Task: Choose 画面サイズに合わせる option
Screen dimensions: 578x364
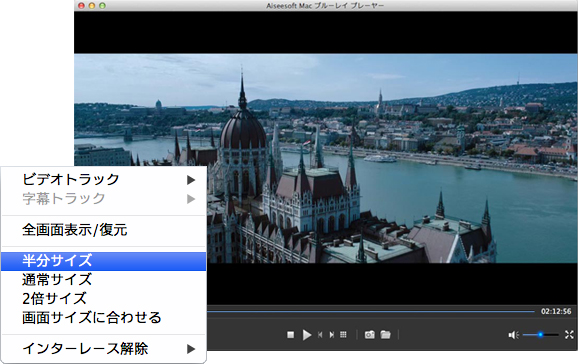Action: pos(104,318)
